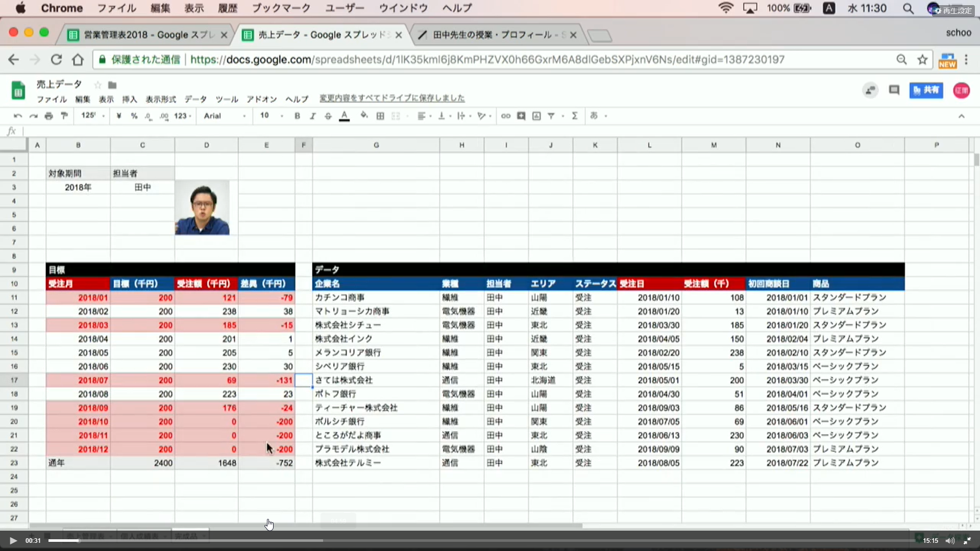Screen dimensions: 980x551
Task: Open the comments history icon
Action: pyautogui.click(x=894, y=90)
